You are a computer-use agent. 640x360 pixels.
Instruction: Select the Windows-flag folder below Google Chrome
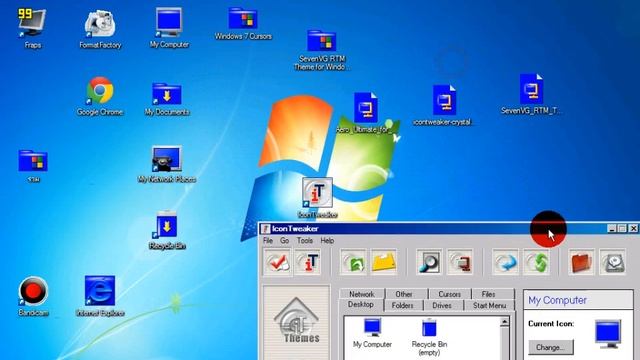point(33,165)
